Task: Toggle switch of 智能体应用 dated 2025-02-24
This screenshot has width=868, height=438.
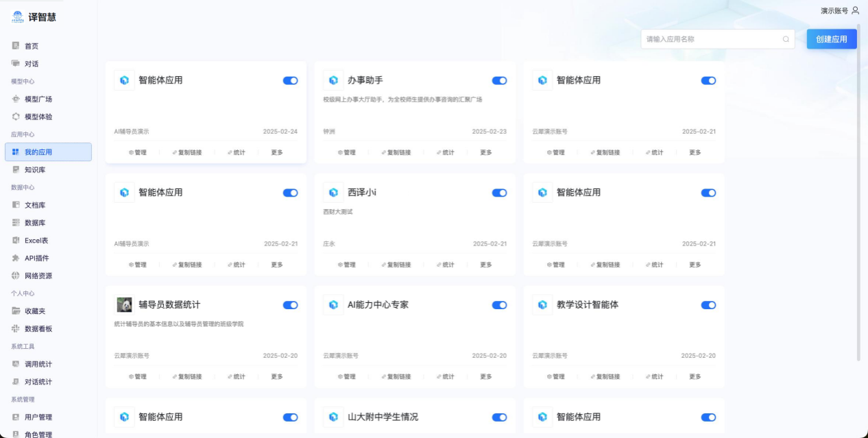Action: pyautogui.click(x=290, y=81)
